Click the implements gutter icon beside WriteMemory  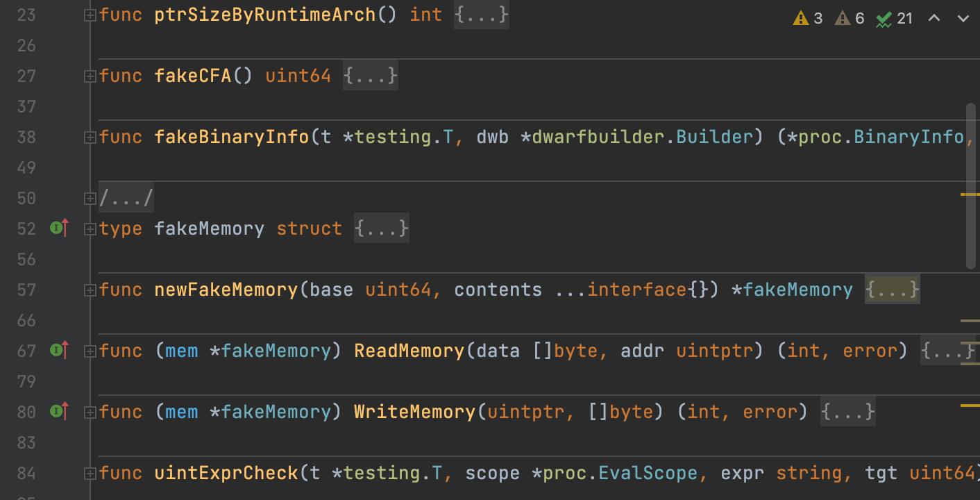click(60, 411)
